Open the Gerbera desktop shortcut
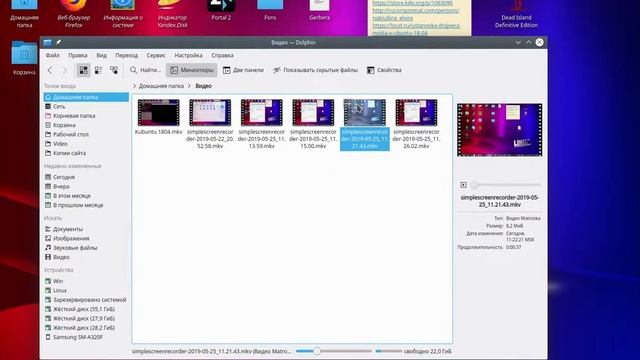 point(320,11)
